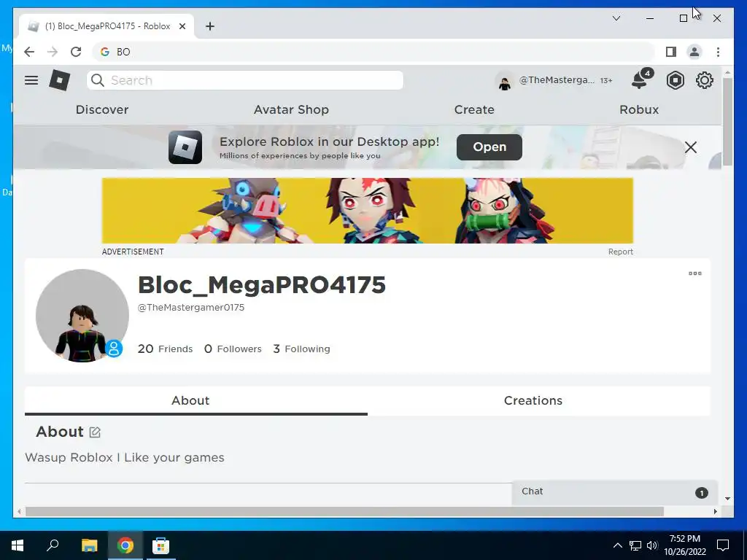View the 3 Following list

[x=301, y=349]
